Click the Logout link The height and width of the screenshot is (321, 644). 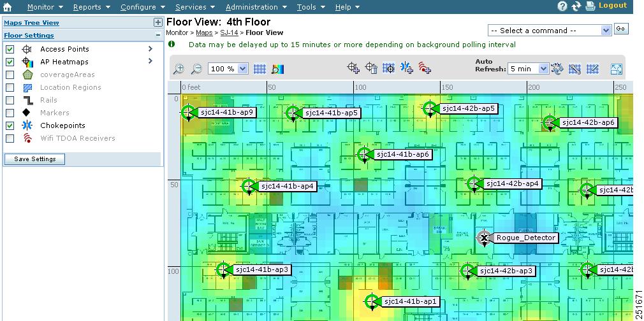[613, 5]
